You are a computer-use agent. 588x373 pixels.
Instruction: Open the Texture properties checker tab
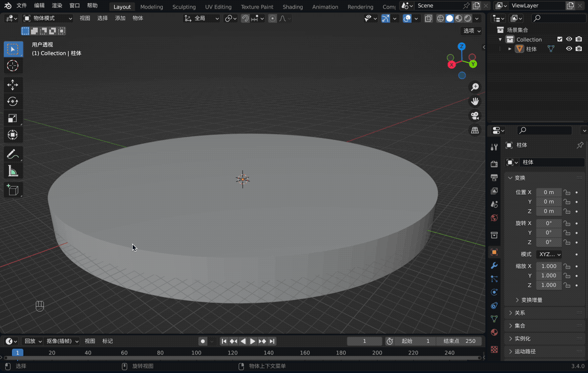pyautogui.click(x=494, y=349)
